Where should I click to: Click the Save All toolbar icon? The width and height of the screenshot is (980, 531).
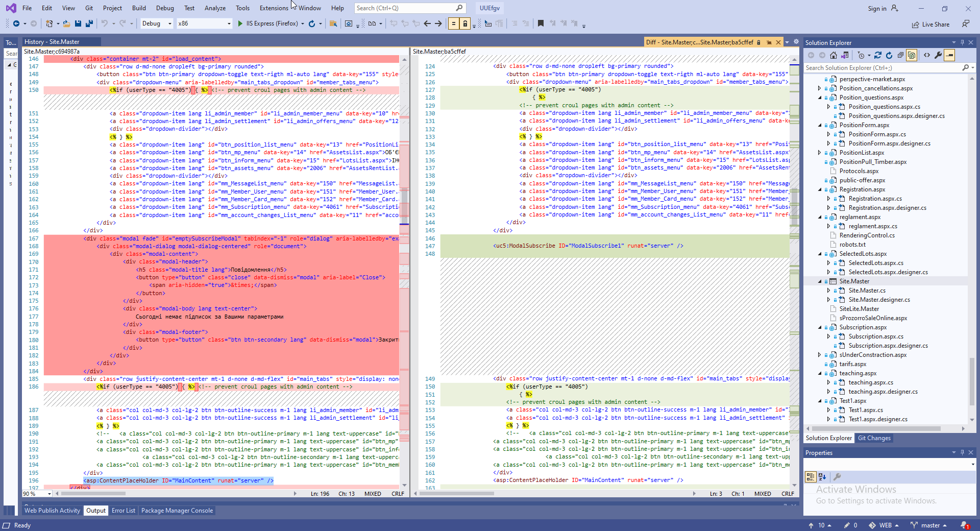tap(89, 23)
